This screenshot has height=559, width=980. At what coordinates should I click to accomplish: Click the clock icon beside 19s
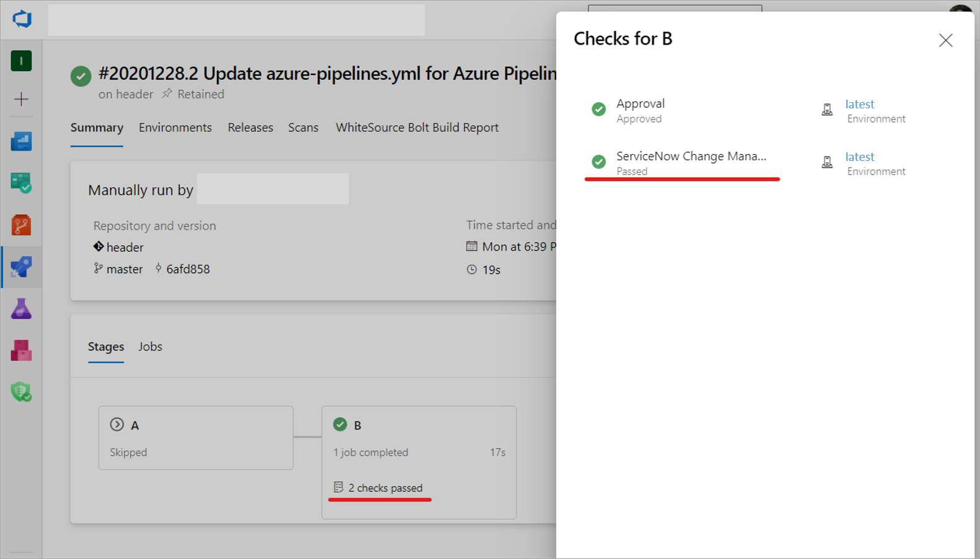471,269
